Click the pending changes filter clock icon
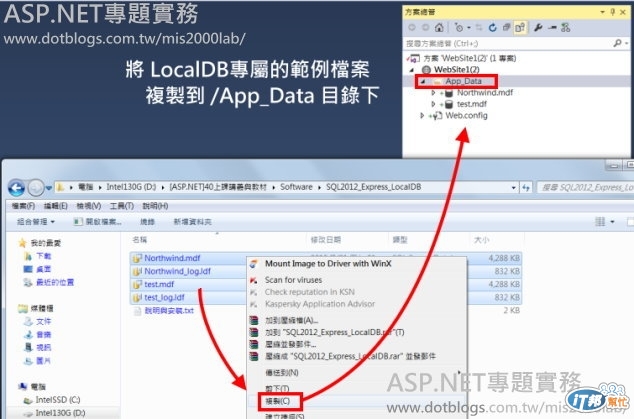Image resolution: width=634 pixels, height=419 pixels. coord(459,28)
